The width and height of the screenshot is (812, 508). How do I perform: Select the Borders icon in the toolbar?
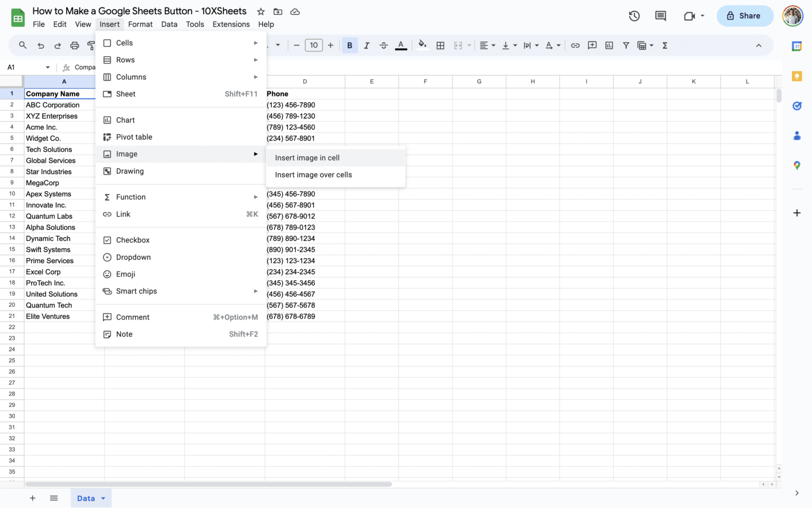[x=440, y=46]
